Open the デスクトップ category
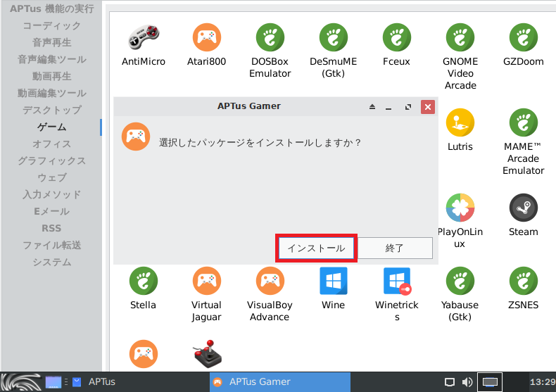The width and height of the screenshot is (556, 392). [x=52, y=110]
